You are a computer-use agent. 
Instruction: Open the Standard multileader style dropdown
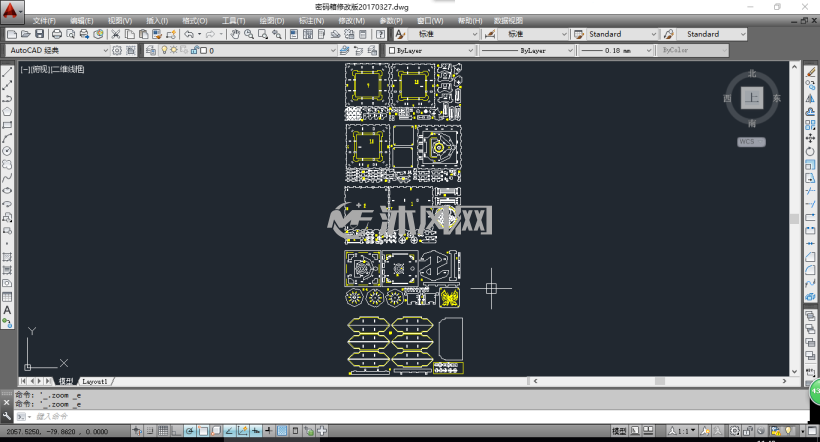pyautogui.click(x=712, y=35)
